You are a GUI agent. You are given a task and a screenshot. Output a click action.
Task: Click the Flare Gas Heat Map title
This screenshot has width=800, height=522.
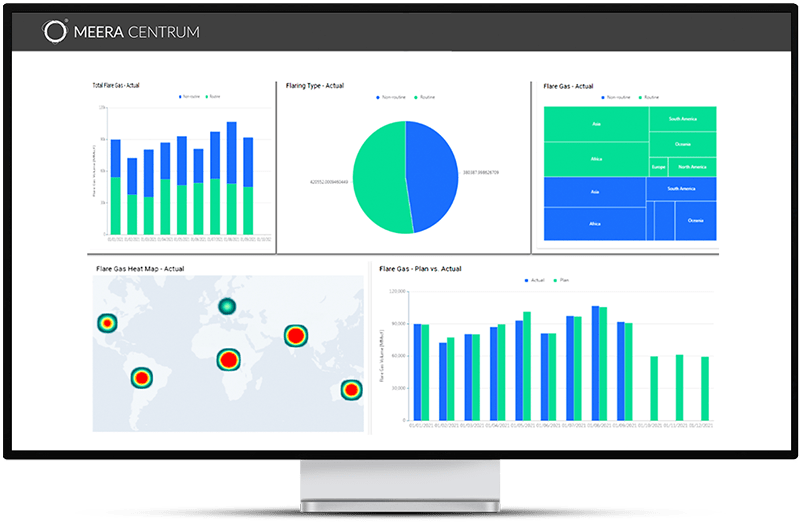[140, 268]
